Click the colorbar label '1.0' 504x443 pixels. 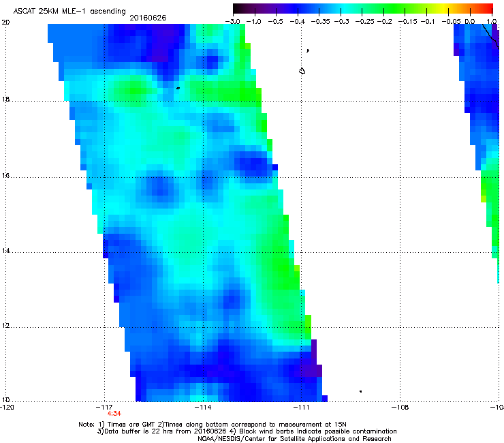tap(492, 22)
